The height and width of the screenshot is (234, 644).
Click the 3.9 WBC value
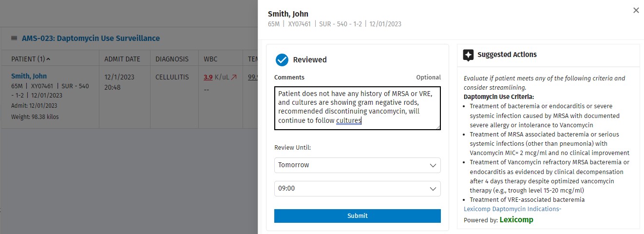coord(208,77)
